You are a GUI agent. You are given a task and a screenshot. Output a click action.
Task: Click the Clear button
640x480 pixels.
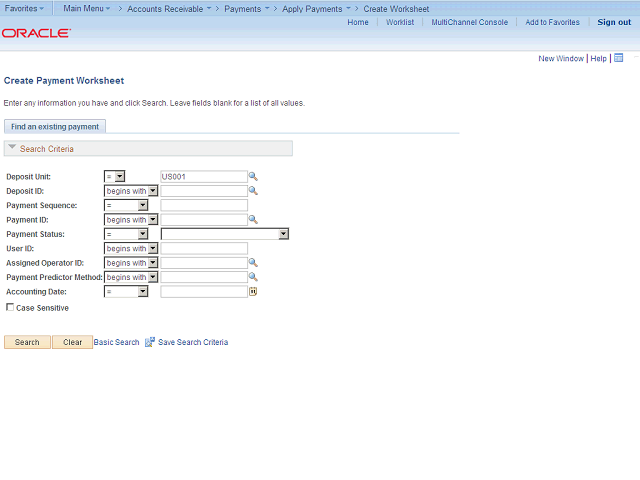(x=72, y=342)
